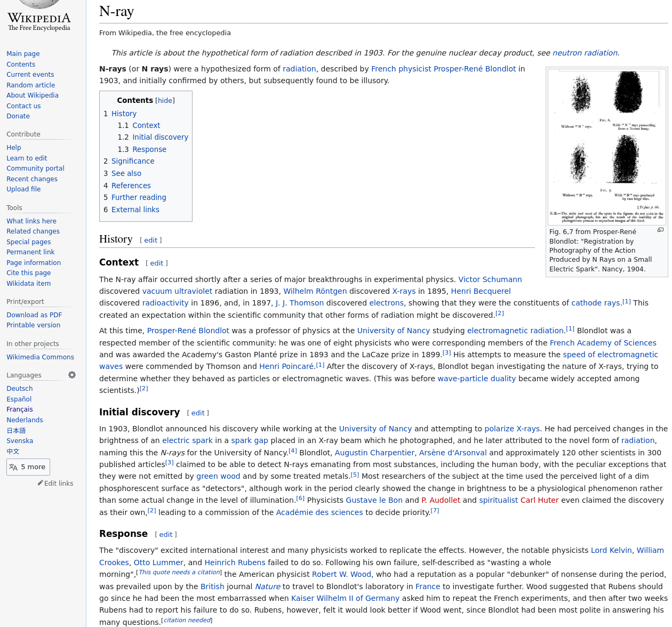The width and height of the screenshot is (672, 627).
Task: Switch to Français language version
Action: [20, 409]
